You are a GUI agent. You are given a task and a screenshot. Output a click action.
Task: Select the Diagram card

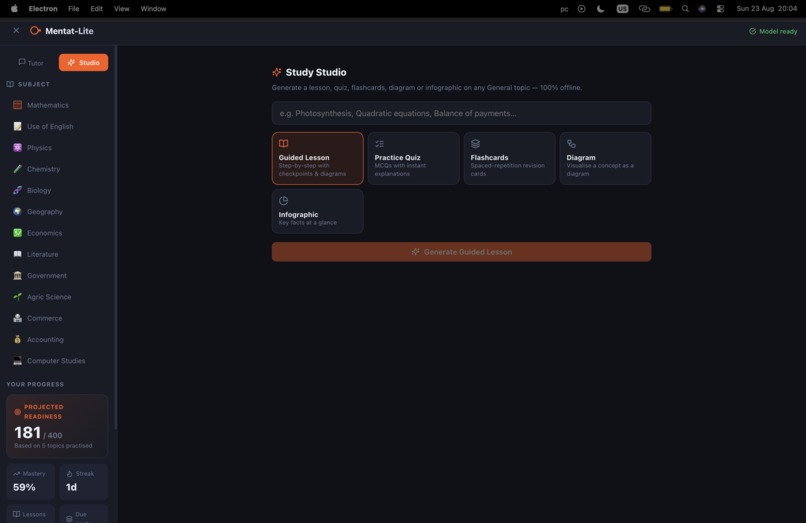pyautogui.click(x=606, y=158)
